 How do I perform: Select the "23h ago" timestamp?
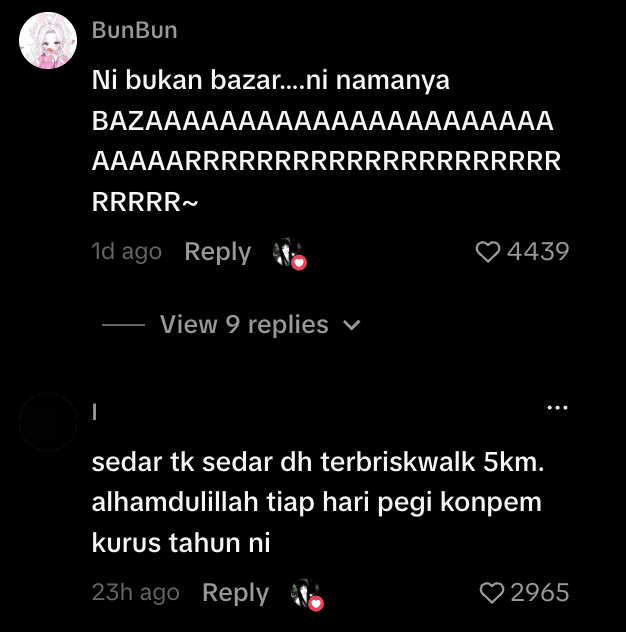[x=135, y=592]
